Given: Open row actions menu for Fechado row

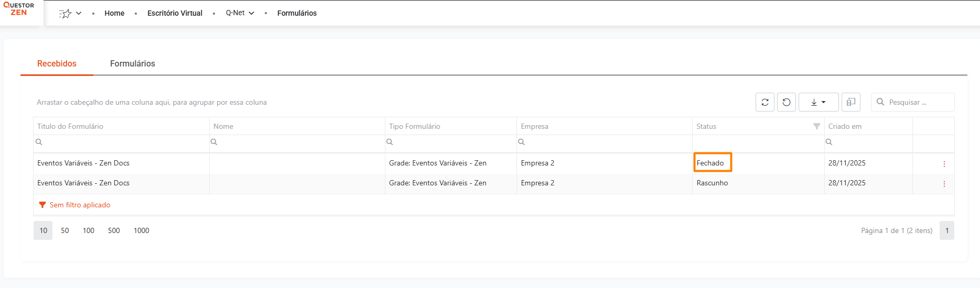Looking at the screenshot, I should pyautogui.click(x=944, y=164).
